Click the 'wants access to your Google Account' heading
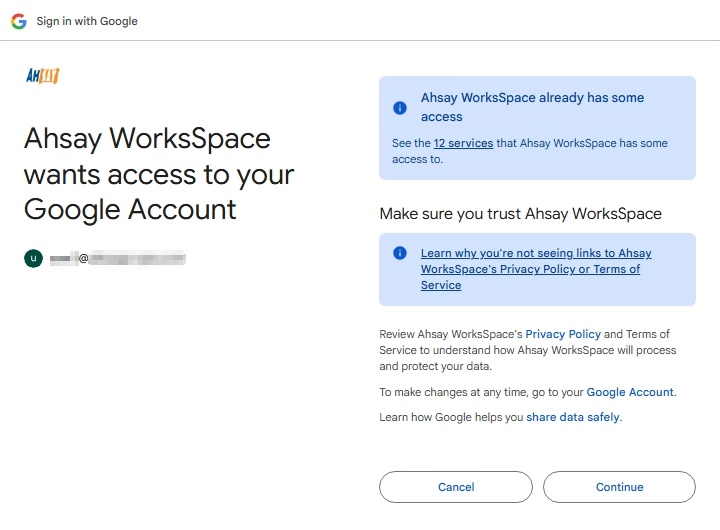720x530 pixels. (x=159, y=174)
